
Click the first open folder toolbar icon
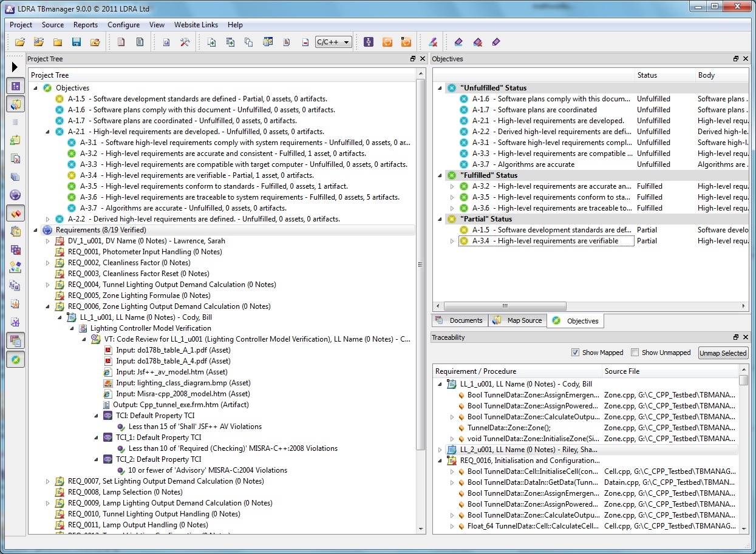20,42
